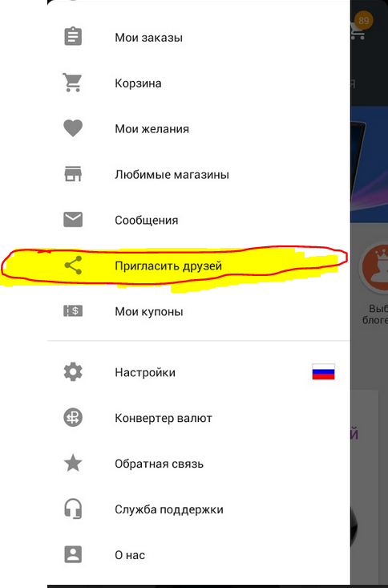388x588 pixels.
Task: Tap the share icon for Пригласить друзей
Action: (x=73, y=266)
